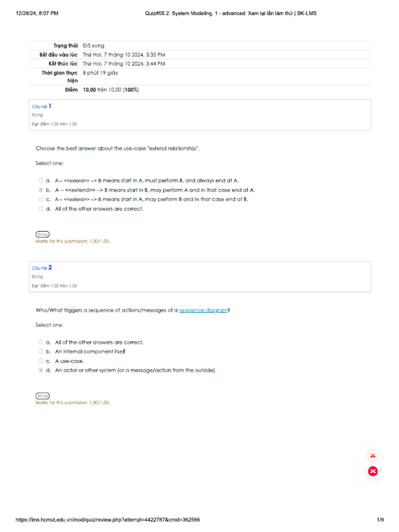Choose "An actor or other system" option
Image resolution: width=399 pixels, height=532 pixels.
pyautogui.click(x=41, y=370)
